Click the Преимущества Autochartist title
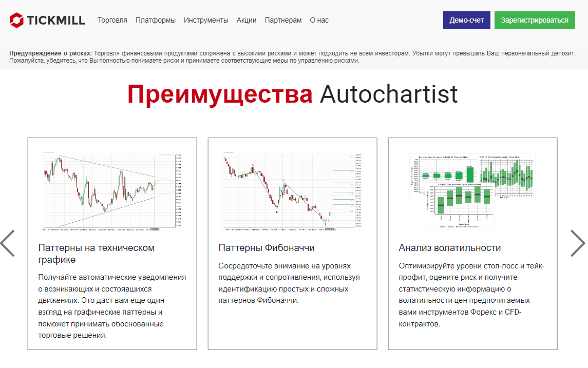This screenshot has height=368, width=588. click(x=293, y=94)
